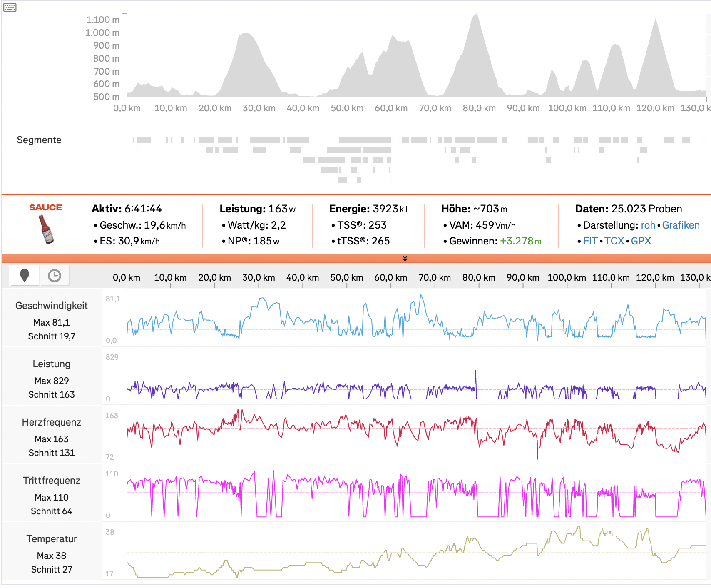The width and height of the screenshot is (711, 588).
Task: Click the 'Energie: 3923 kJ' stat heading
Action: 368,209
